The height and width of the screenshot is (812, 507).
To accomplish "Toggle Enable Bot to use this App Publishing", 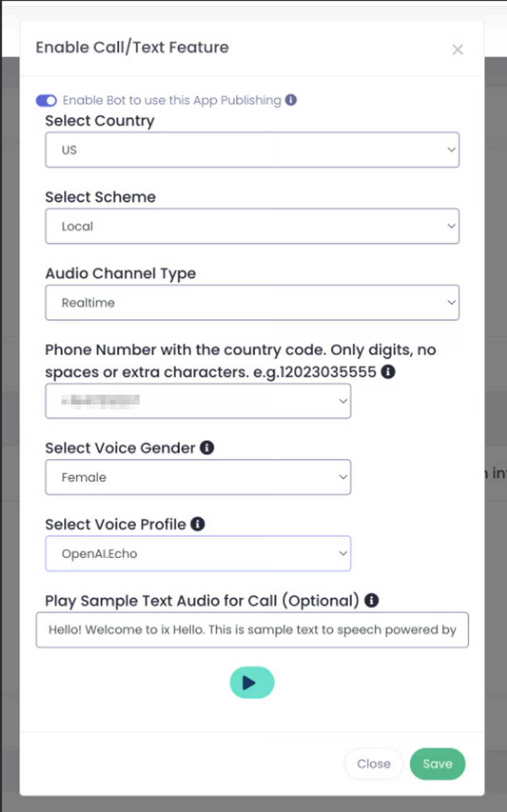I will tap(46, 101).
